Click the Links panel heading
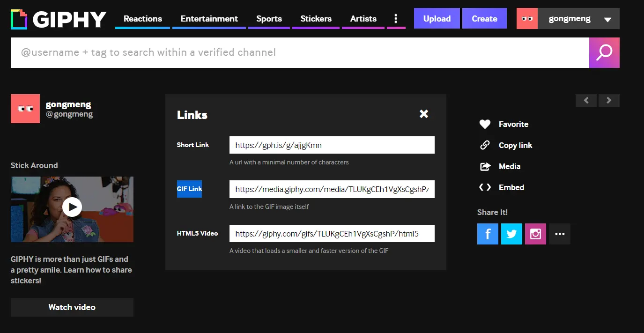 coord(192,115)
